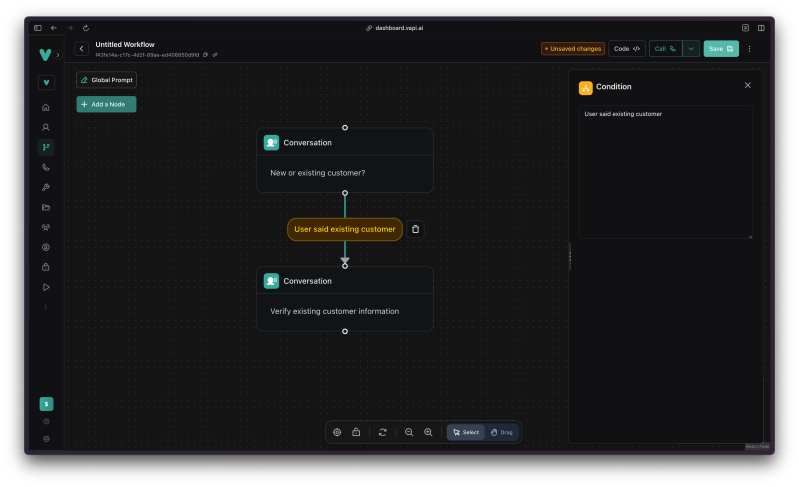Open the more options menu beside Save

tap(749, 49)
